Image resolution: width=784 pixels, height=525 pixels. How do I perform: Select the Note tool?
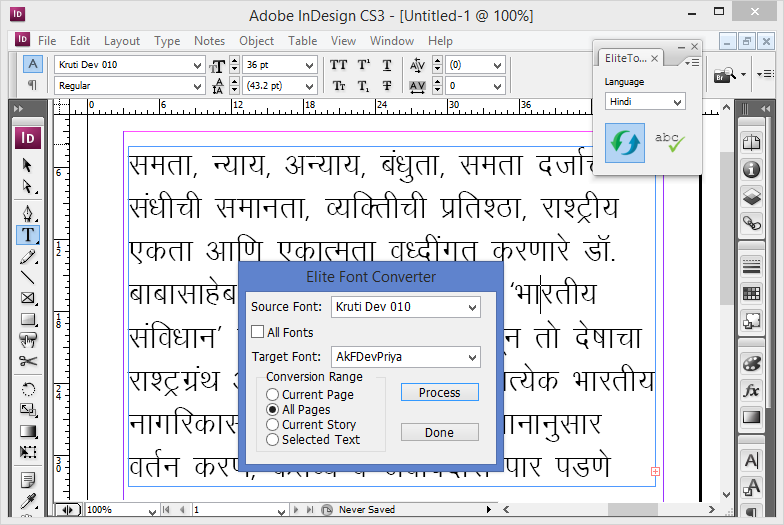27,480
